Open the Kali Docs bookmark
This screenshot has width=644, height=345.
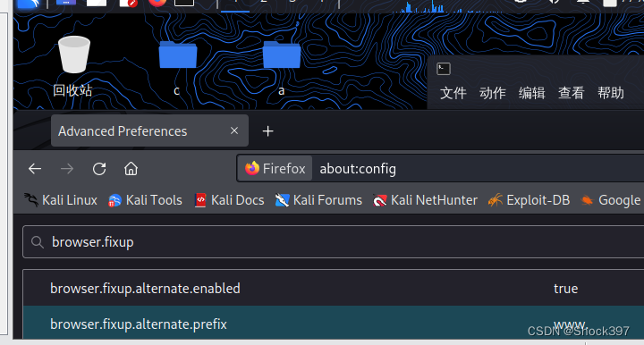[229, 200]
